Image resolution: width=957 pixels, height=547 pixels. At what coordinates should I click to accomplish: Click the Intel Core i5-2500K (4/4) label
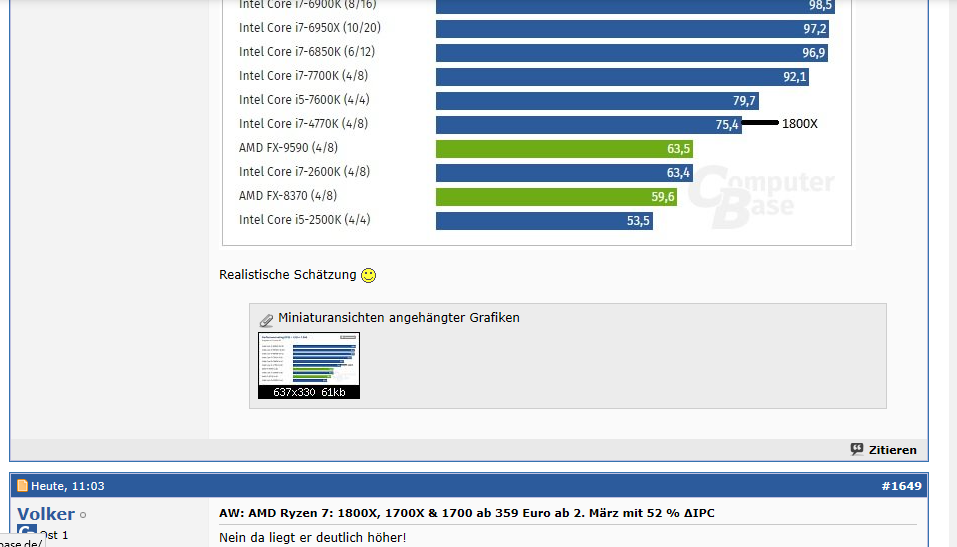click(305, 220)
